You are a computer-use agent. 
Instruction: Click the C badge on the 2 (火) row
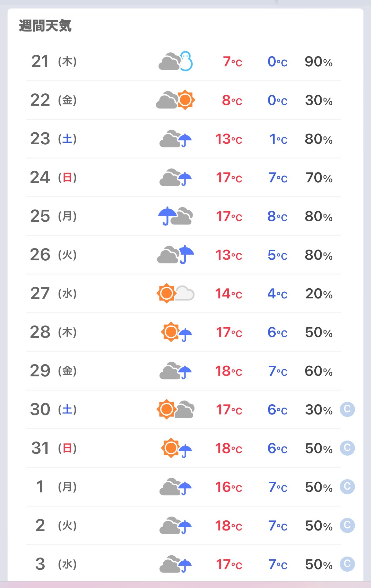tap(347, 525)
